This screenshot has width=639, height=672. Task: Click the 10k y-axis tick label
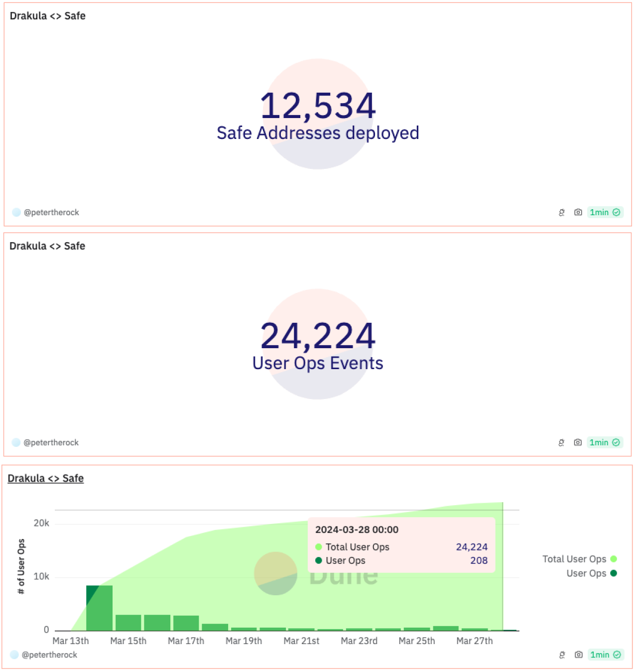(41, 576)
